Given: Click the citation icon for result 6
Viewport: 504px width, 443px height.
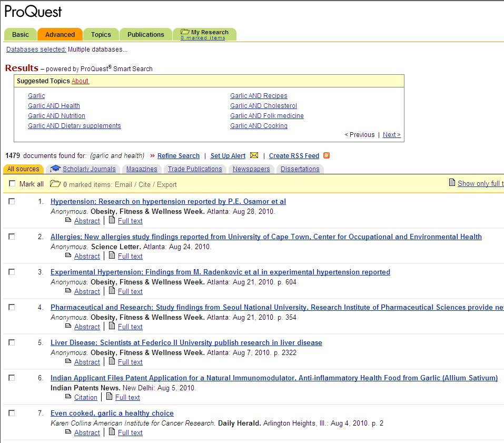Looking at the screenshot, I should [68, 397].
